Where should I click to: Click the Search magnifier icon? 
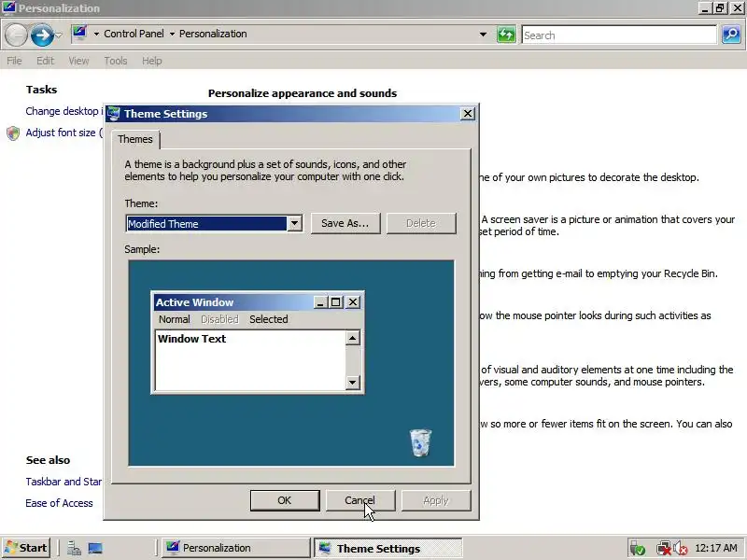(731, 35)
